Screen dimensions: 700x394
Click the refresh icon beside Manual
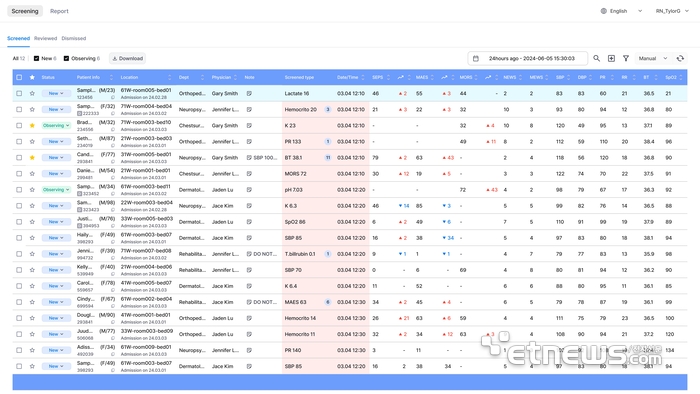680,58
